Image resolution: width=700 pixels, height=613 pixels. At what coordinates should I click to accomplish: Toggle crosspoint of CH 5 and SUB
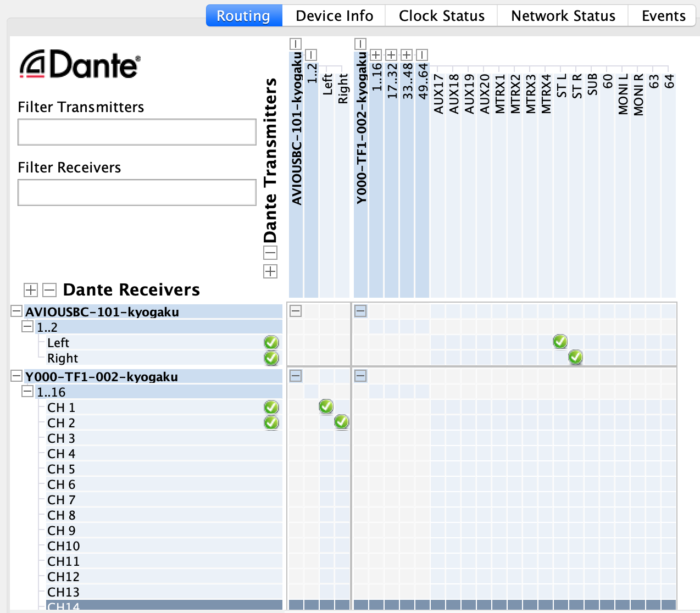pos(592,469)
